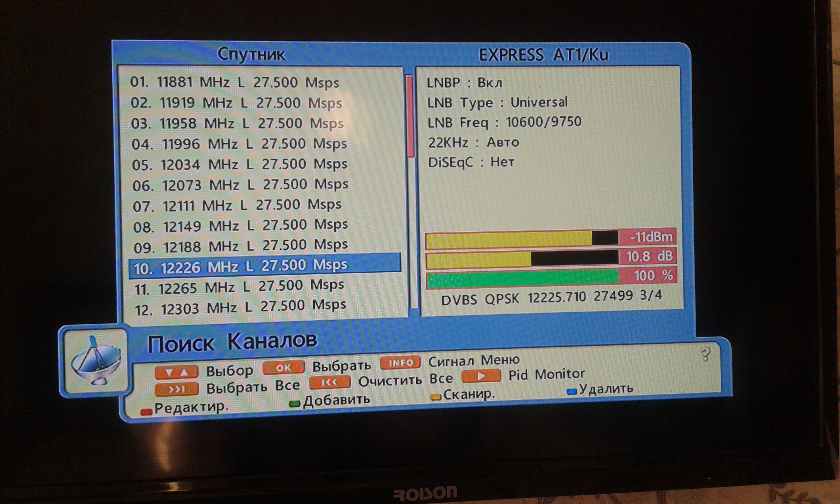Click the LNB Freq : 10600/9750 setting

click(505, 122)
